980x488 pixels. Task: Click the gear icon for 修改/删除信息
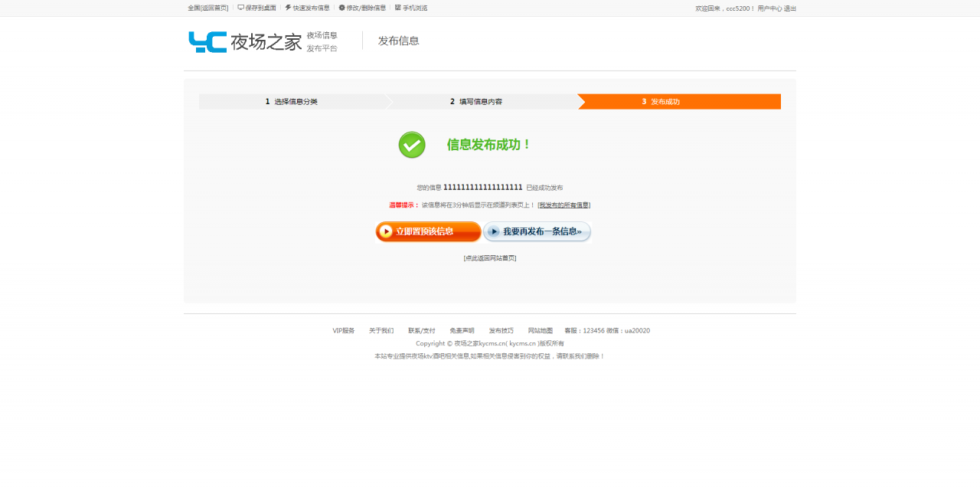click(x=341, y=8)
